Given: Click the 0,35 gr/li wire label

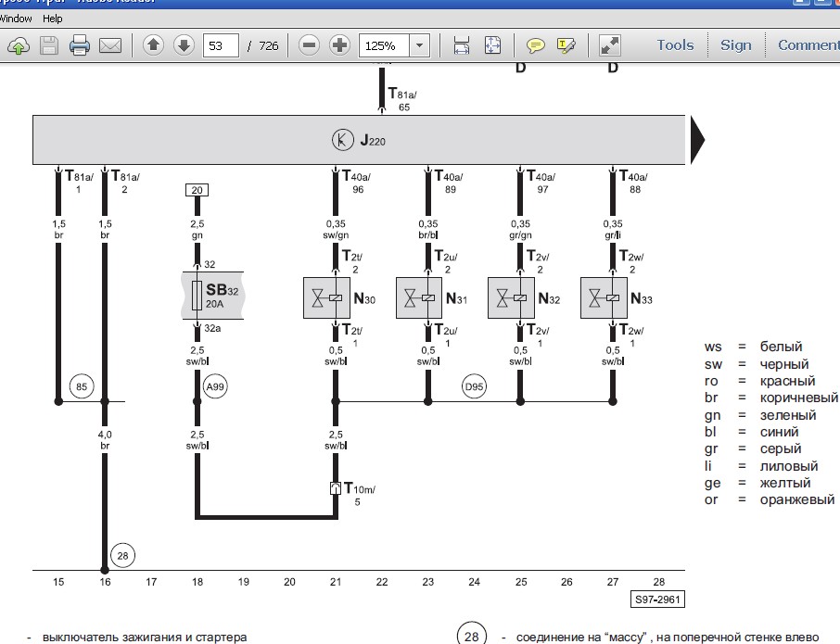Looking at the screenshot, I should coord(613,230).
